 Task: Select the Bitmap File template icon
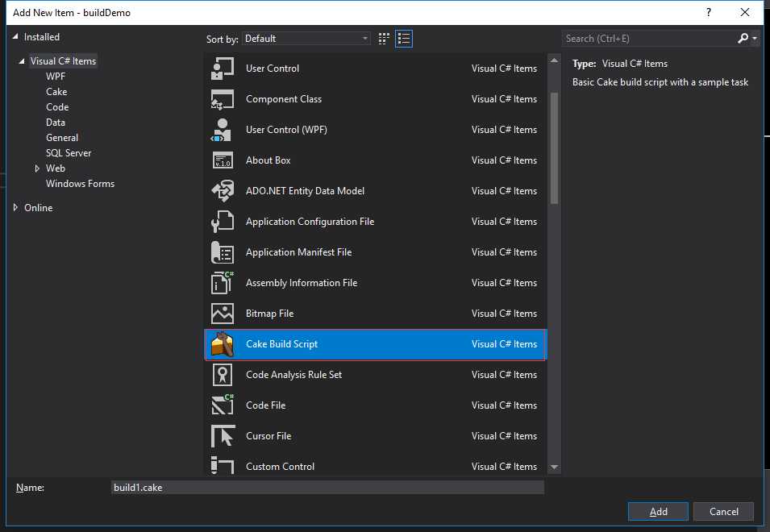point(223,314)
